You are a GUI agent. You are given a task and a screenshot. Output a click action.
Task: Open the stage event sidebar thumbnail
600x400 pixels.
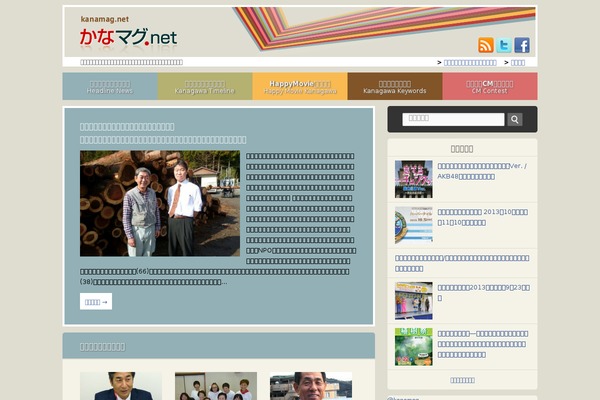click(414, 301)
